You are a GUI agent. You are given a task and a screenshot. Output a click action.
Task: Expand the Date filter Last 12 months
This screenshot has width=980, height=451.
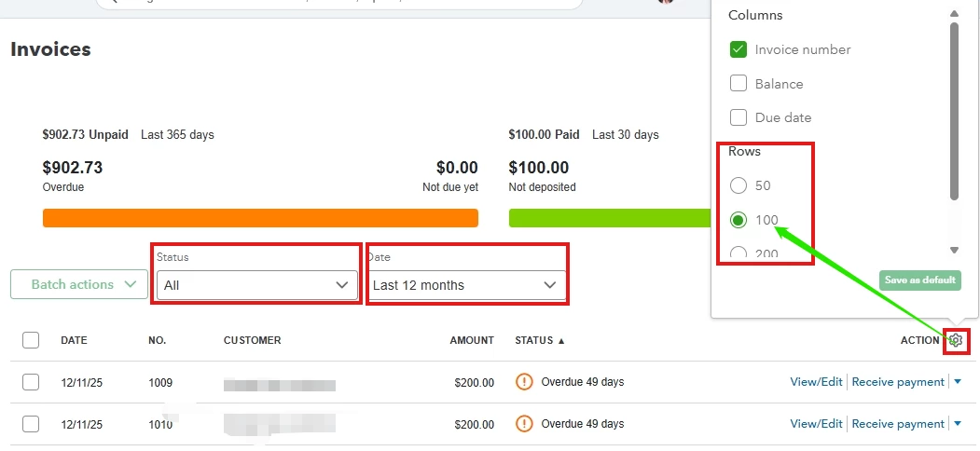pos(466,285)
